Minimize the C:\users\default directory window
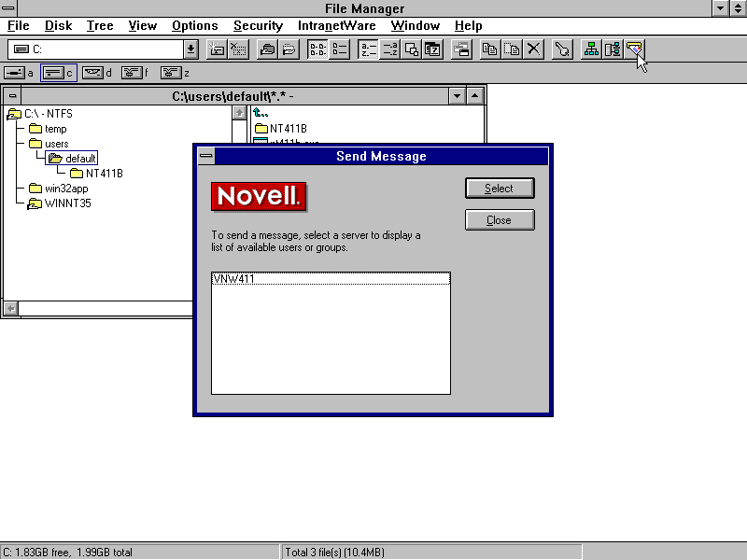Viewport: 747px width, 560px height. pyautogui.click(x=457, y=96)
